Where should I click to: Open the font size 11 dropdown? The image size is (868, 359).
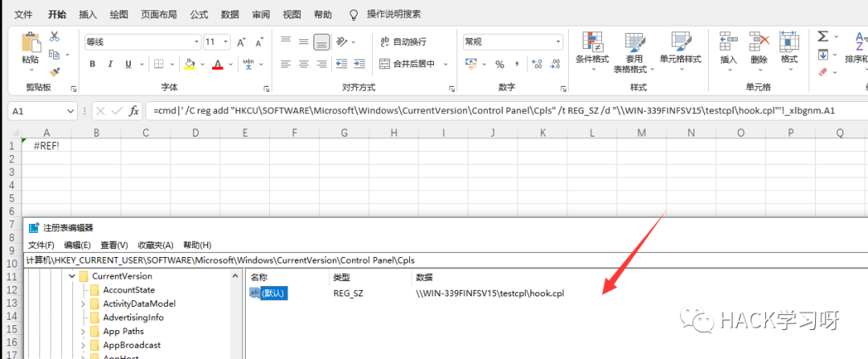tap(225, 42)
